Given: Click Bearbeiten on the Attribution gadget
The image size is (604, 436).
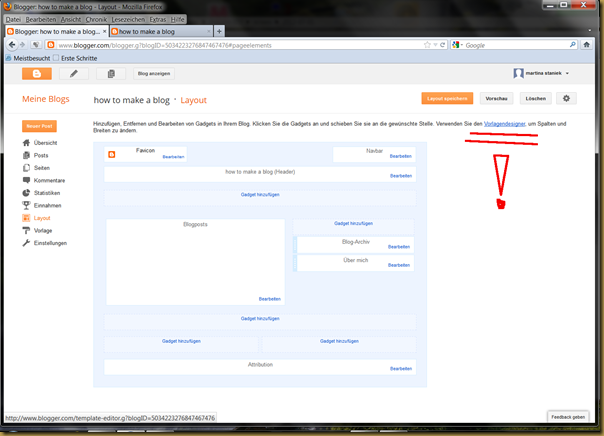Looking at the screenshot, I should [x=401, y=369].
